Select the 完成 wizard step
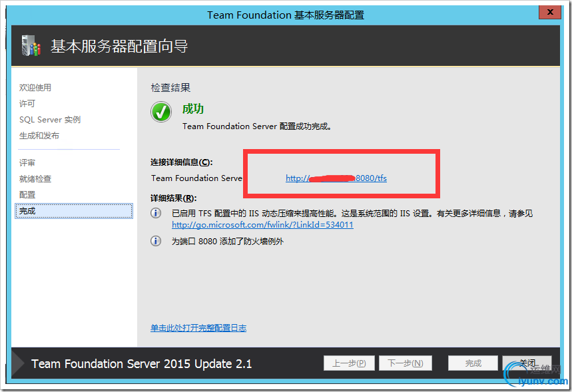 point(74,211)
